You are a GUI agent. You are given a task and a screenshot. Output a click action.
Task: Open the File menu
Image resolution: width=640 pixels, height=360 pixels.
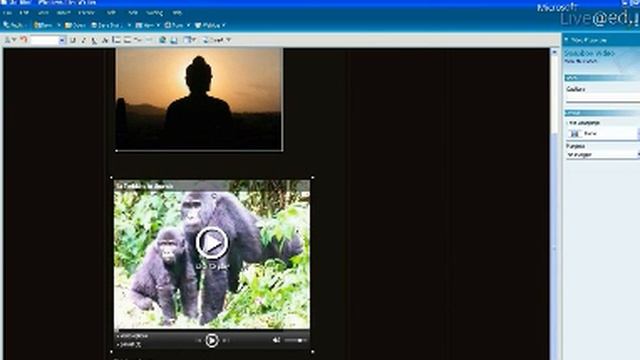(7, 13)
